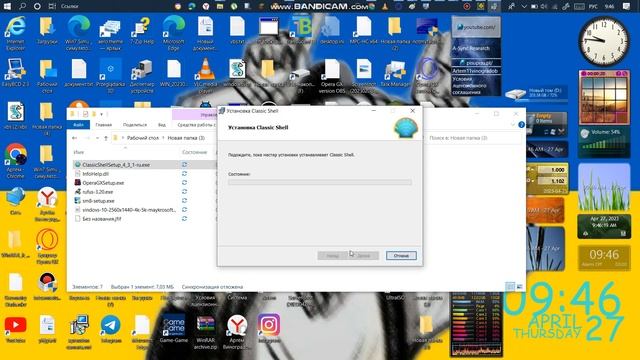The height and width of the screenshot is (360, 640).
Task: Open the Google Chrome desktop shortcut
Action: click(x=16, y=161)
